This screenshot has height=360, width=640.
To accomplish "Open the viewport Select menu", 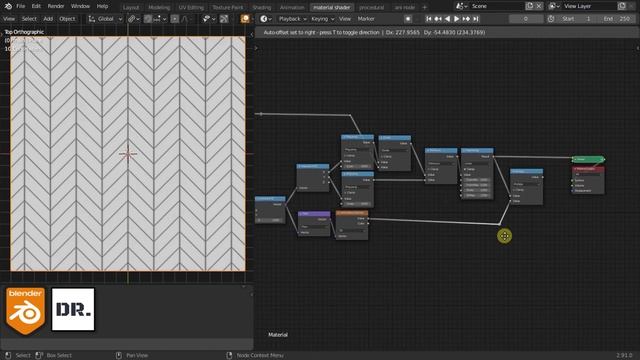I will 29,19.
